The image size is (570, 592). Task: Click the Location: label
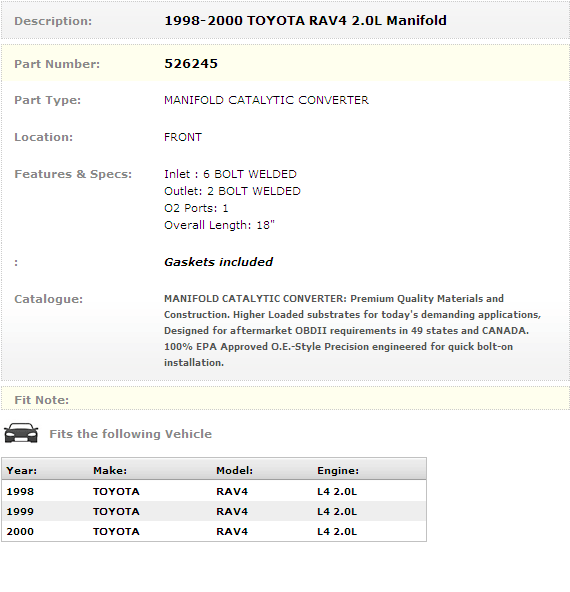(x=43, y=137)
